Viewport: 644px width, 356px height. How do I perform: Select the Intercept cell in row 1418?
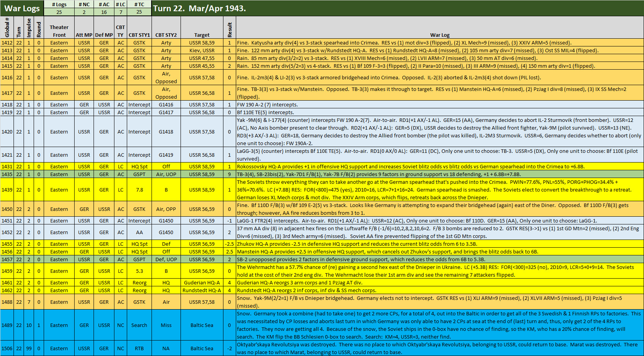(x=139, y=104)
